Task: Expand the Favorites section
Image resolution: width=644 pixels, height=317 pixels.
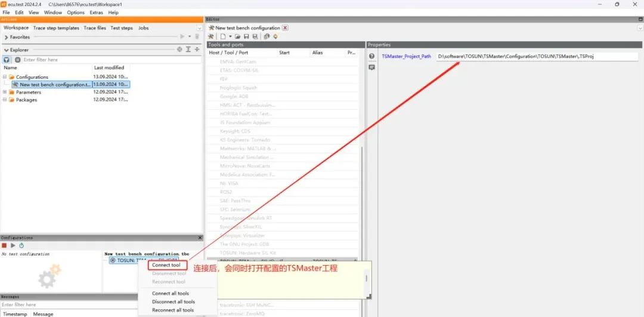Action: tap(5, 37)
